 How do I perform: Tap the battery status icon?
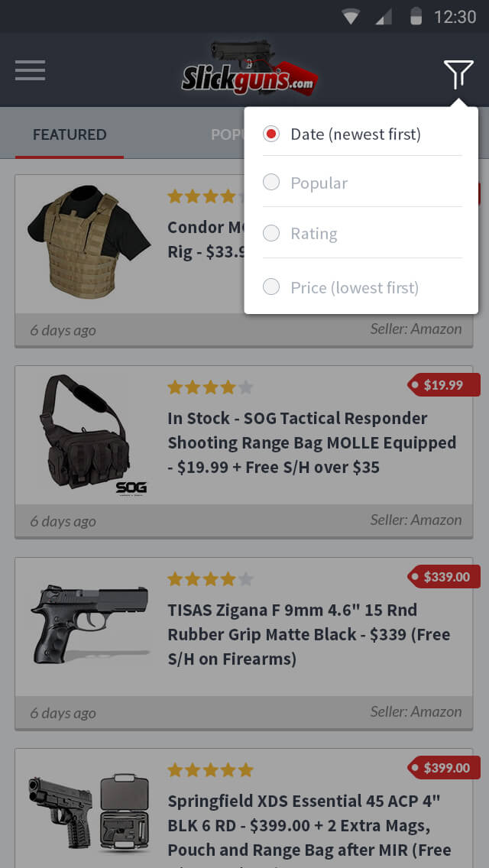[416, 17]
